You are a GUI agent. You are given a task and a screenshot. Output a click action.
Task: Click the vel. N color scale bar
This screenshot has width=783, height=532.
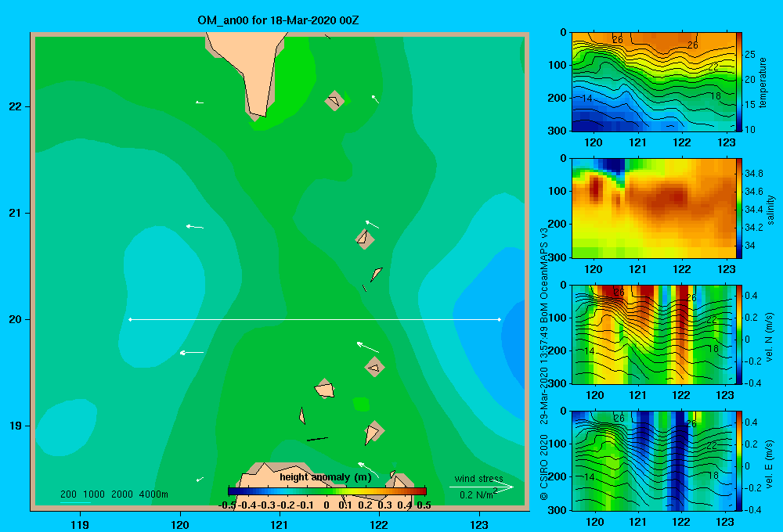pos(738,334)
